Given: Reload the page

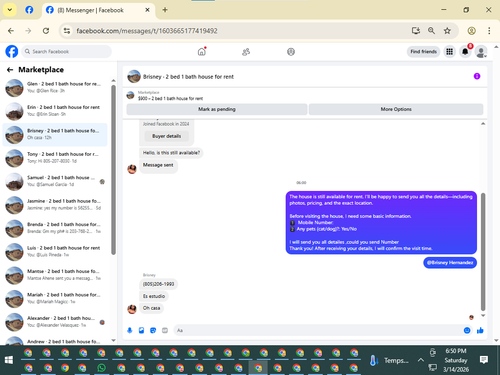Looking at the screenshot, I should click(x=46, y=31).
